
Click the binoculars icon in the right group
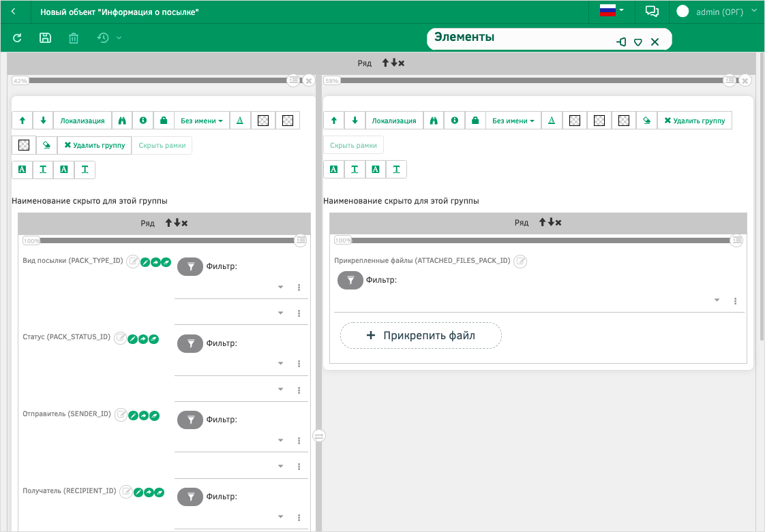tap(433, 121)
